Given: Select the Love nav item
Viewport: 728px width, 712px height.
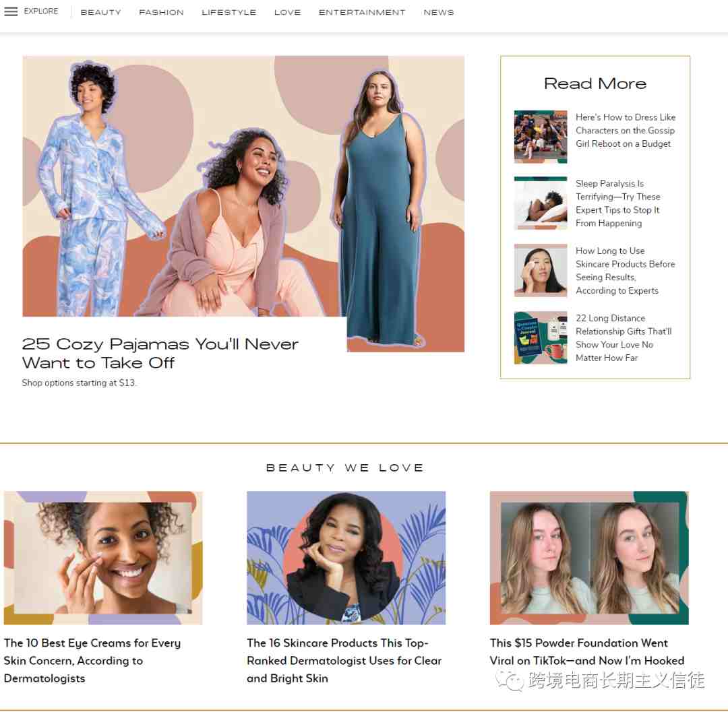Looking at the screenshot, I should click(287, 13).
